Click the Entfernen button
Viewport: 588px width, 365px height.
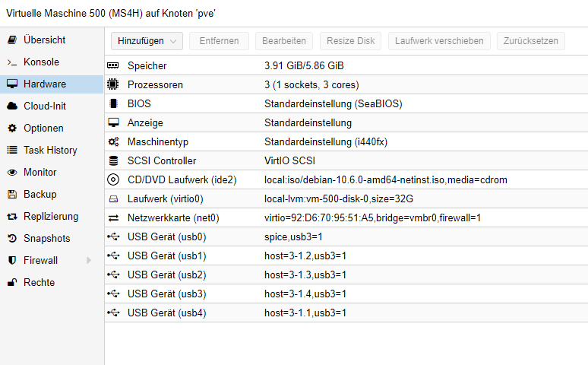[x=219, y=41]
